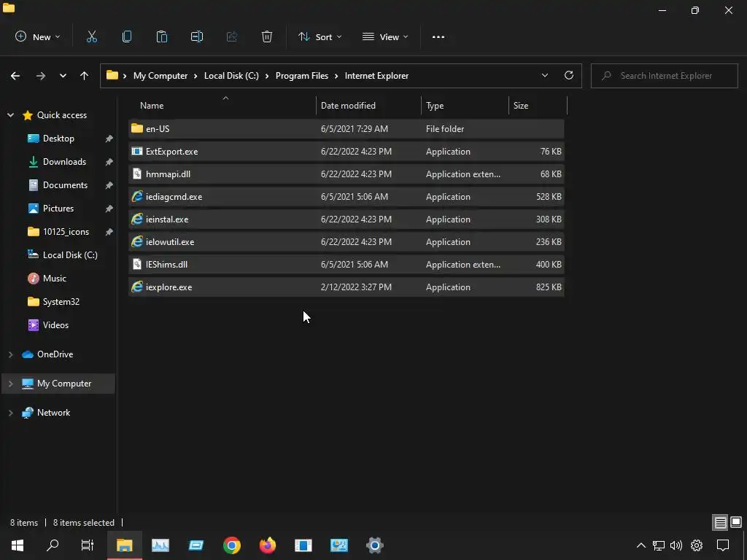This screenshot has width=747, height=560.
Task: Go up one folder level arrow
Action: [x=85, y=76]
